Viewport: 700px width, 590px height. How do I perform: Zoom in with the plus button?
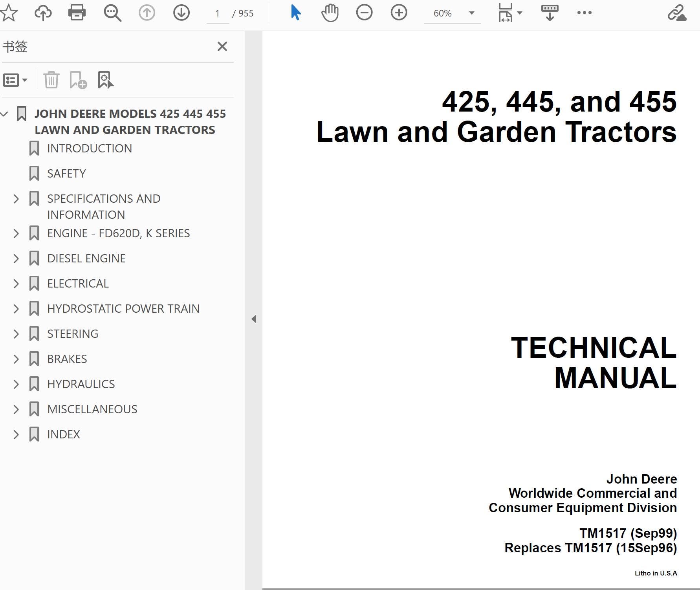click(399, 13)
